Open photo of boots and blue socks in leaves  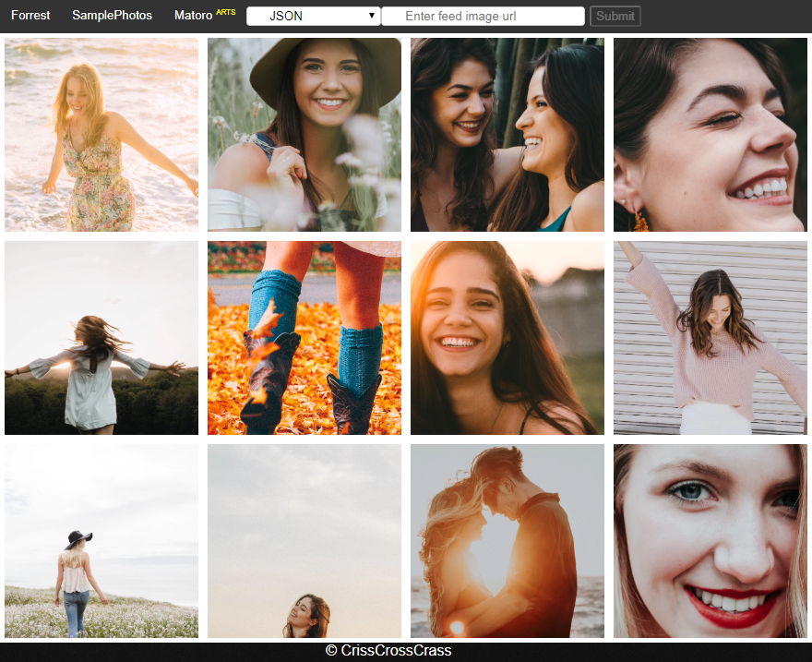(304, 338)
